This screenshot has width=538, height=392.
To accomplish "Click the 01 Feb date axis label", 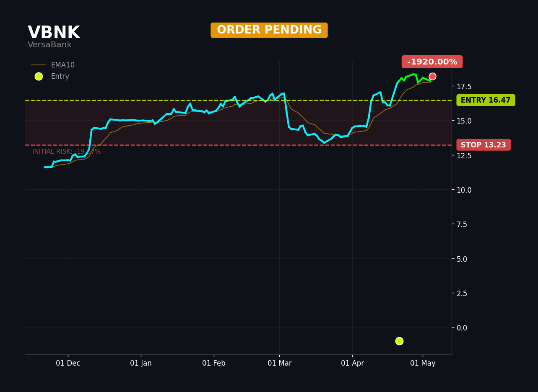I will point(214,363).
